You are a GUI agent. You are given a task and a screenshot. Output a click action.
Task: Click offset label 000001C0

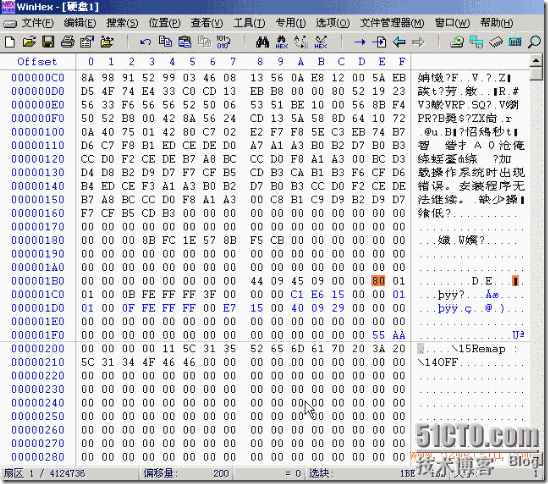[x=38, y=294]
